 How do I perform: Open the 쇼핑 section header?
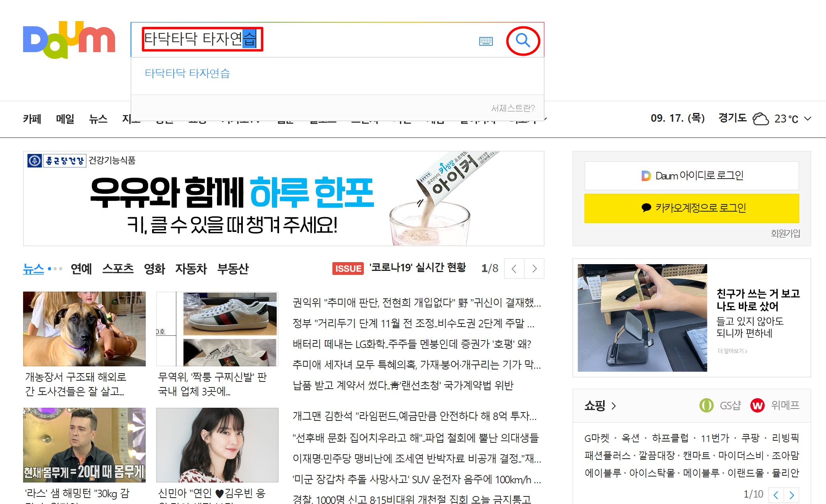(x=600, y=406)
